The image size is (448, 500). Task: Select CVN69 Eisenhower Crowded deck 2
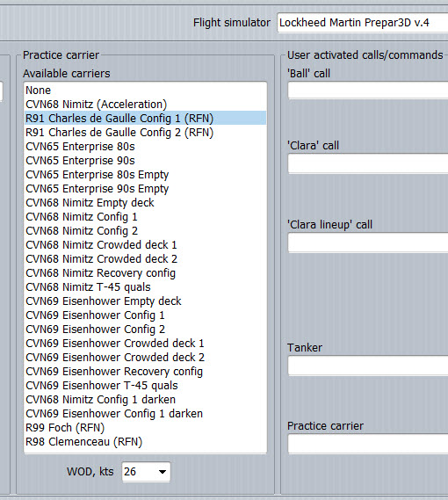[x=146, y=357]
